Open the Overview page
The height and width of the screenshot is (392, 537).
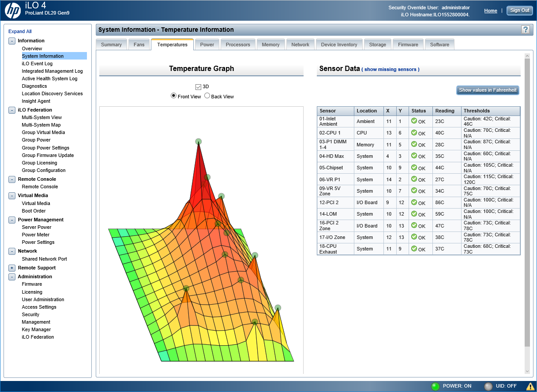[32, 49]
